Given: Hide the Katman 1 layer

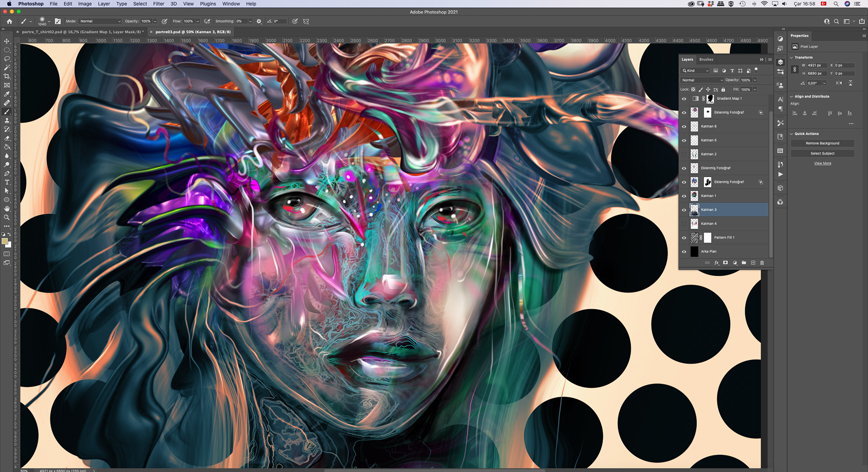Looking at the screenshot, I should click(684, 196).
